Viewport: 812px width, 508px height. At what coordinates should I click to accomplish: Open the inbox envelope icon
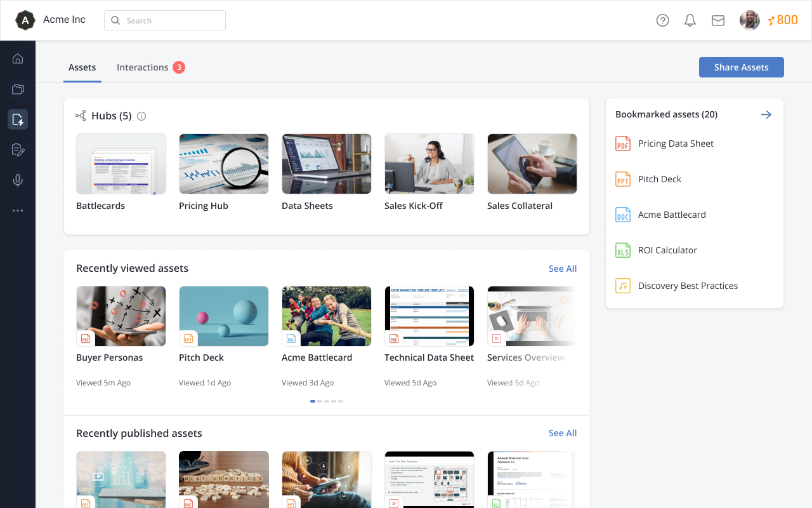pyautogui.click(x=717, y=20)
